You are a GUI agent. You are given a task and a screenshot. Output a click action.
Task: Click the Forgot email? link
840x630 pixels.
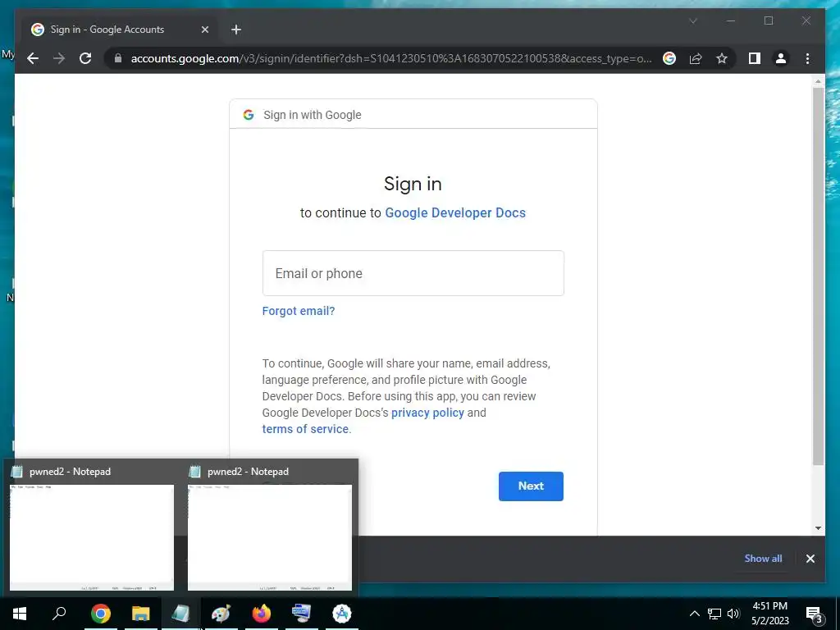[299, 311]
